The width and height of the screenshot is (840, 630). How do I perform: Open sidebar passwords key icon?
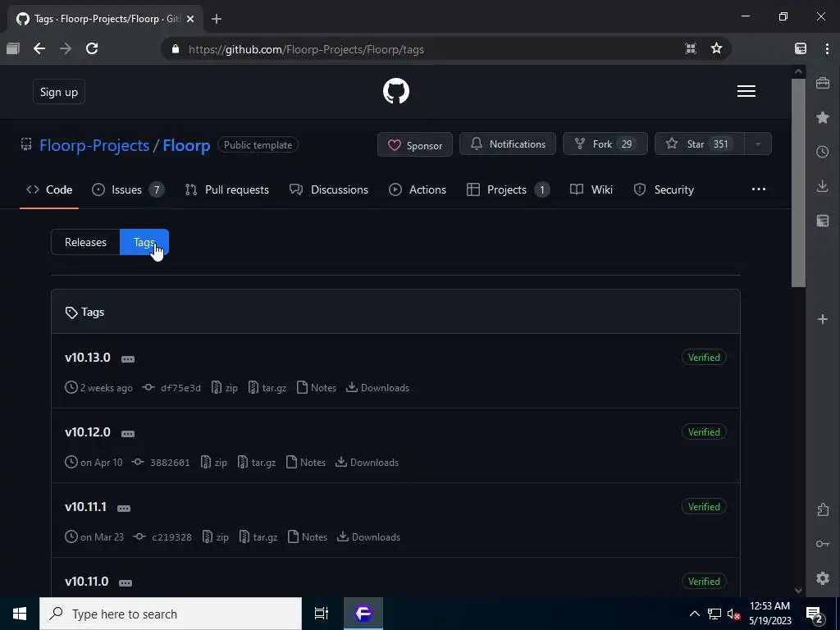[x=823, y=544]
